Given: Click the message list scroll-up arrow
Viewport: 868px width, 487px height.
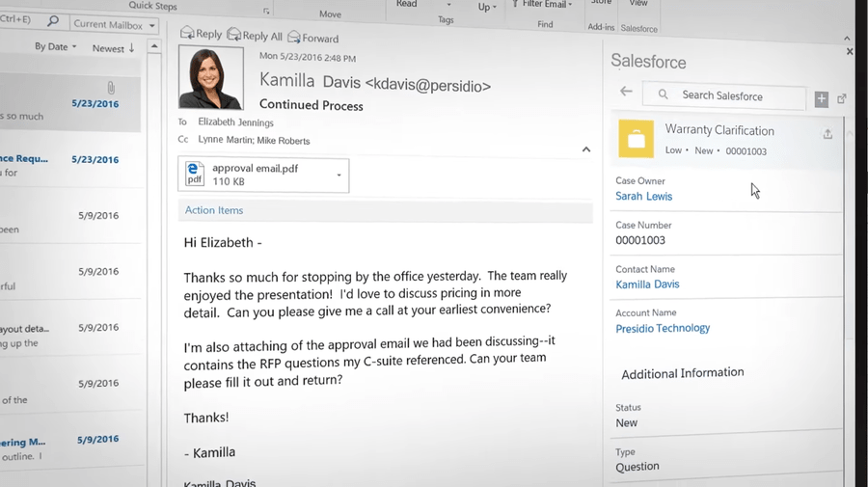Looking at the screenshot, I should 154,46.
